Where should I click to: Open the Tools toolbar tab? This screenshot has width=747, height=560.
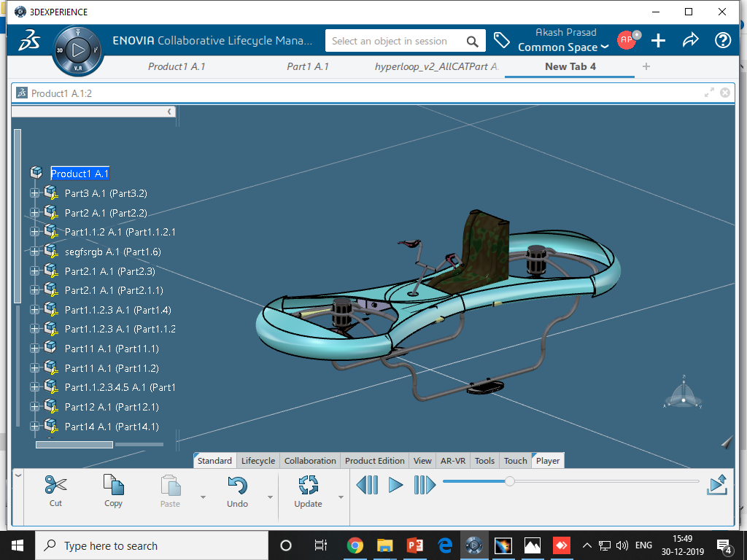coord(484,461)
